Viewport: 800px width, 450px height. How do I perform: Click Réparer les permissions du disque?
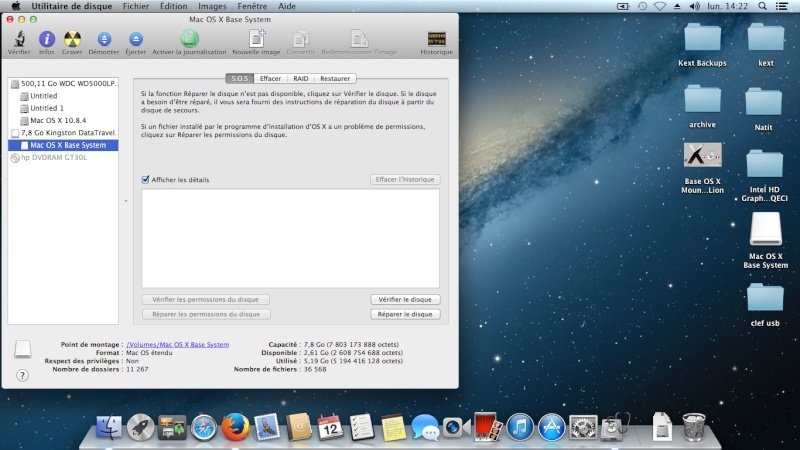pyautogui.click(x=206, y=314)
